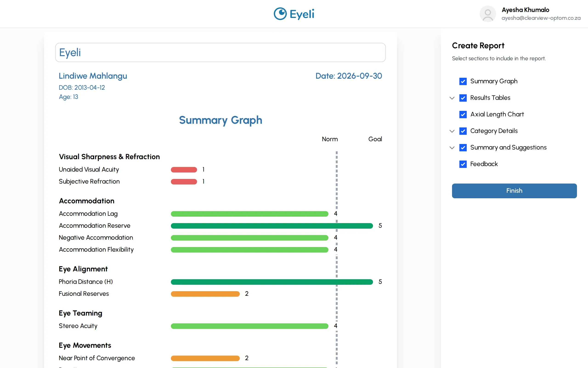This screenshot has height=368, width=588.
Task: Click the Eyeli report title input field
Action: (220, 52)
